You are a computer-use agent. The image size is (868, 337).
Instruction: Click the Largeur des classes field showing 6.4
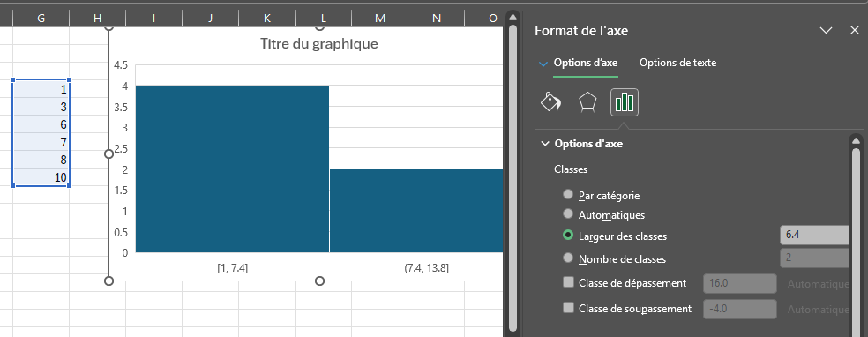tap(814, 236)
